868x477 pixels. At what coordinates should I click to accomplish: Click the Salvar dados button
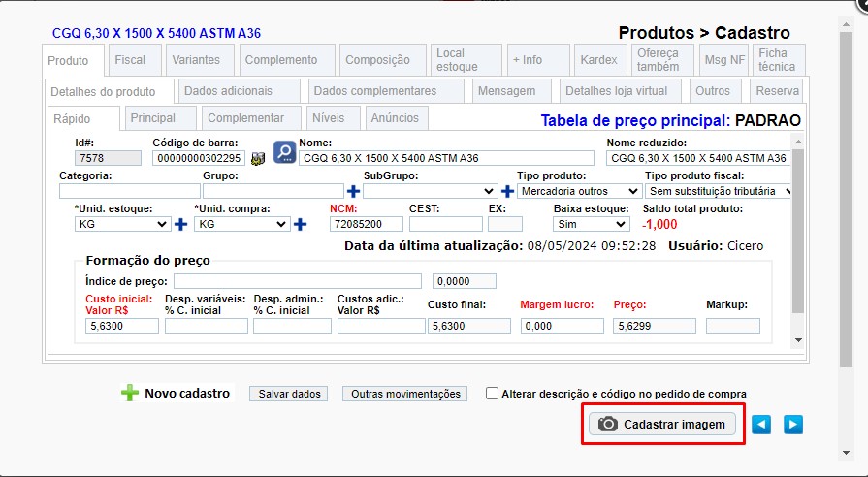[290, 394]
